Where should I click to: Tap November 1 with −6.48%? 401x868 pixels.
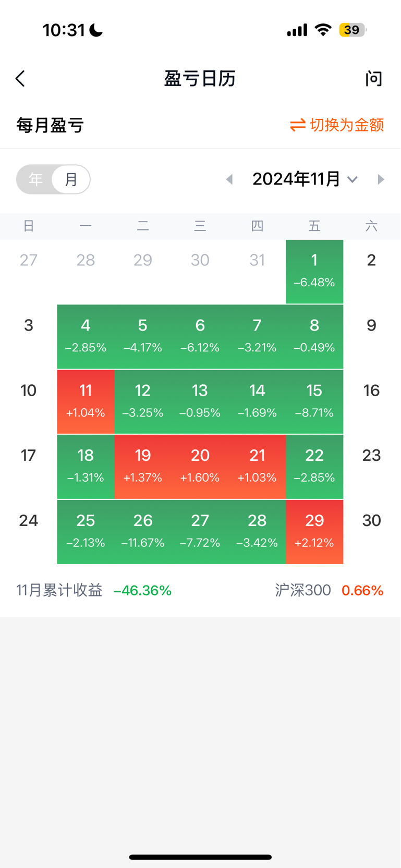(314, 271)
